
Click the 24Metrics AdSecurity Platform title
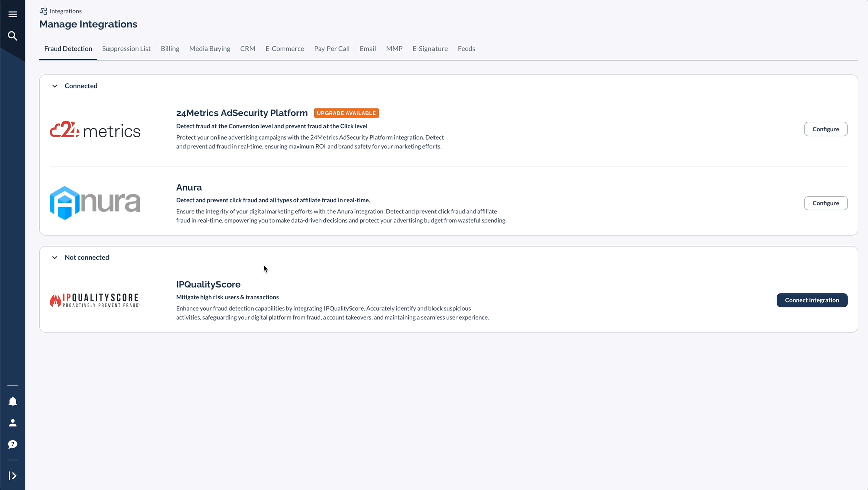[x=242, y=113]
